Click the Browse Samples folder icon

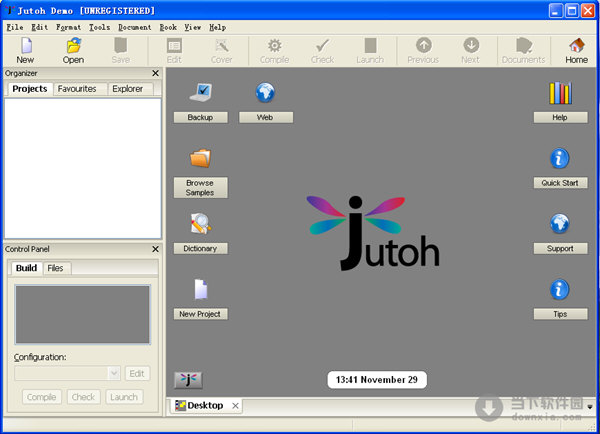pos(201,158)
